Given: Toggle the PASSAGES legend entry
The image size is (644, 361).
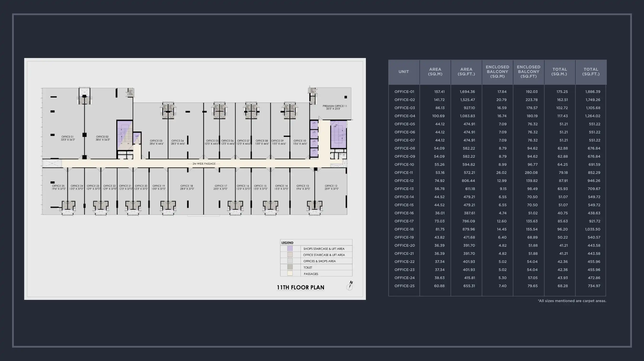Looking at the screenshot, I should click(x=311, y=274).
